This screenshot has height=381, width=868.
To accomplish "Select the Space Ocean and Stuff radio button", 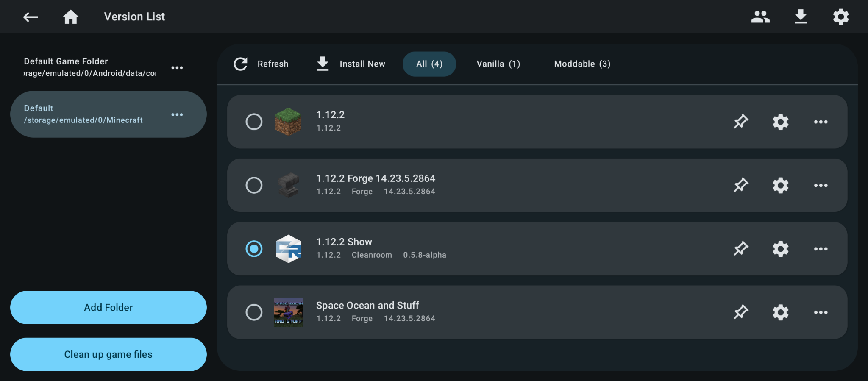I will click(254, 312).
